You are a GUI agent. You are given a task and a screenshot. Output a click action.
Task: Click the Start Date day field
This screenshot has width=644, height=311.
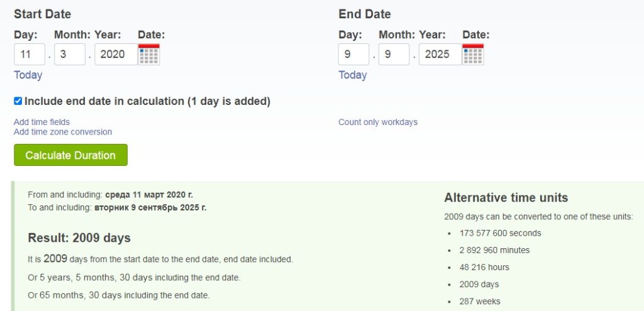tap(30, 54)
